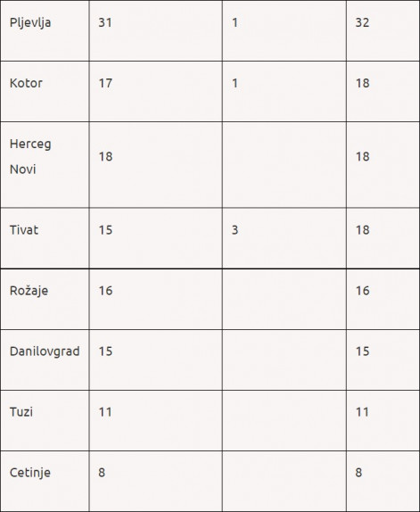Click the total 11 in Tuzi row
This screenshot has height=512, width=420.
(362, 412)
